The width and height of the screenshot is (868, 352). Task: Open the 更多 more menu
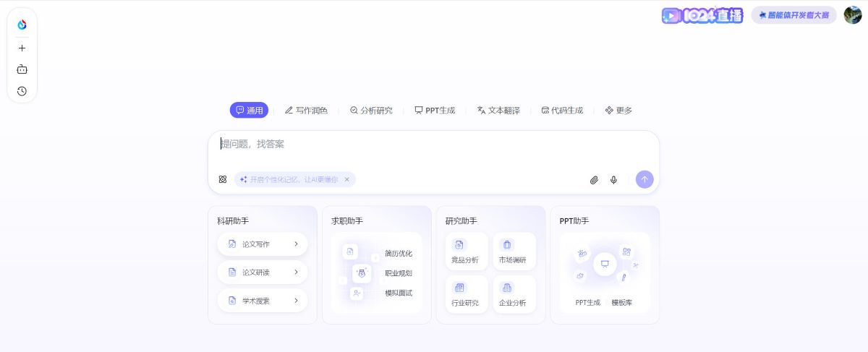click(618, 111)
